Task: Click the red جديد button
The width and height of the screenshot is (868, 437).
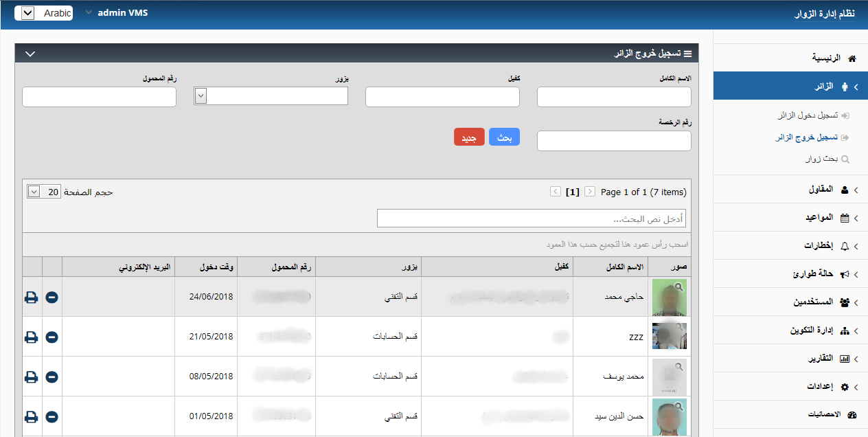Action: [x=469, y=137]
